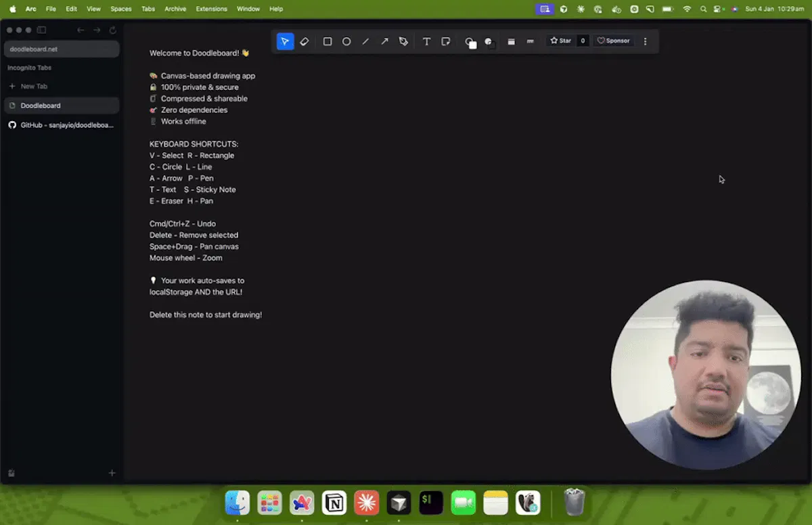Open the line style dropdown
Screen dimensions: 812x525
pyautogui.click(x=530, y=41)
